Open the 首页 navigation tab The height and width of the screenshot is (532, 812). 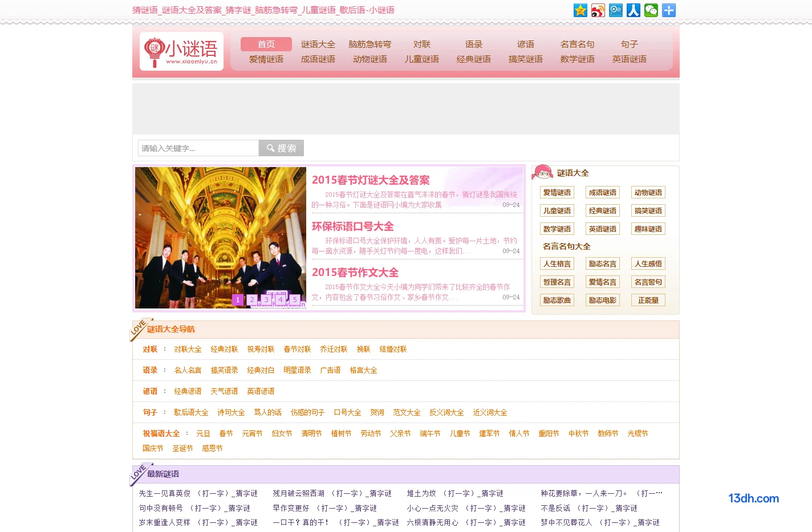click(266, 44)
